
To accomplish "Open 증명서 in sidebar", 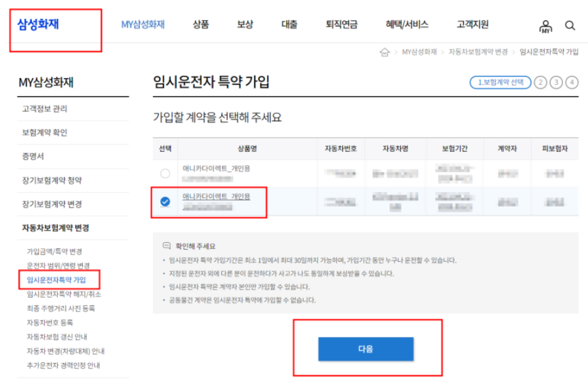I will tap(33, 157).
